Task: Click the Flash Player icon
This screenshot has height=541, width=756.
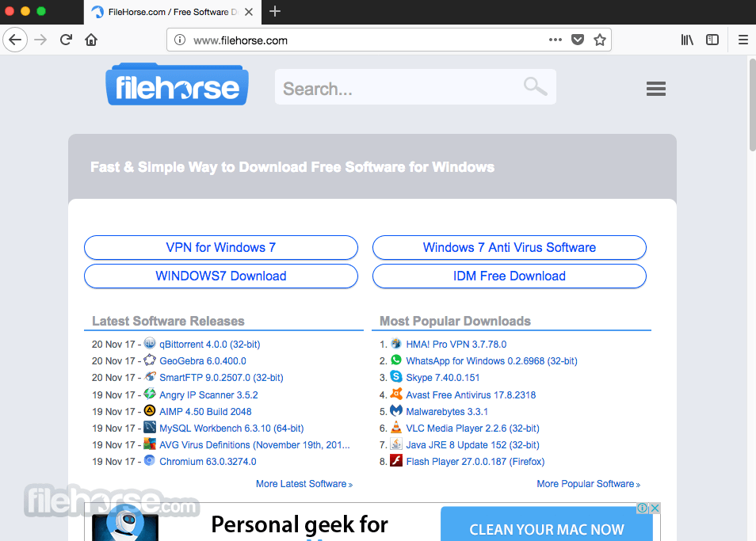Action: [x=396, y=460]
